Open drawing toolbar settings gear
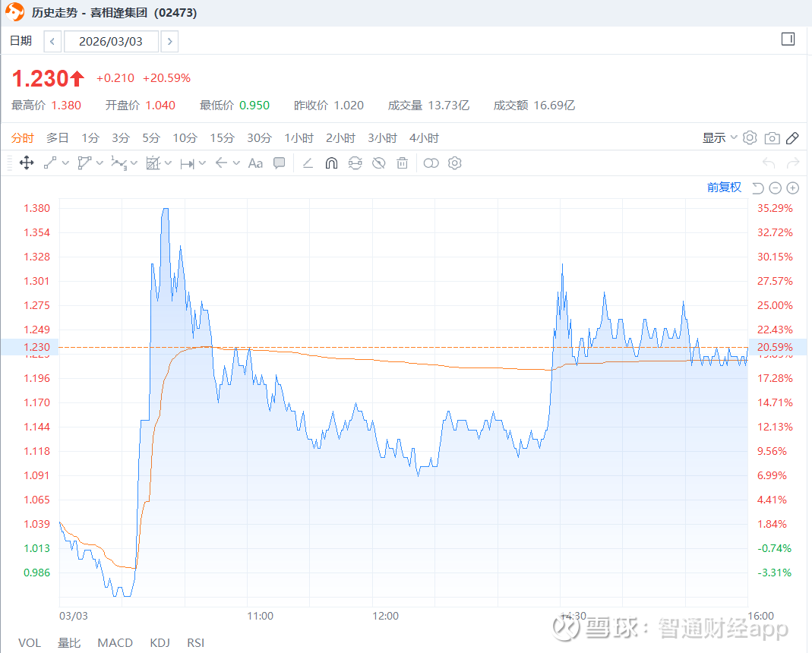812x653 pixels. pyautogui.click(x=455, y=163)
